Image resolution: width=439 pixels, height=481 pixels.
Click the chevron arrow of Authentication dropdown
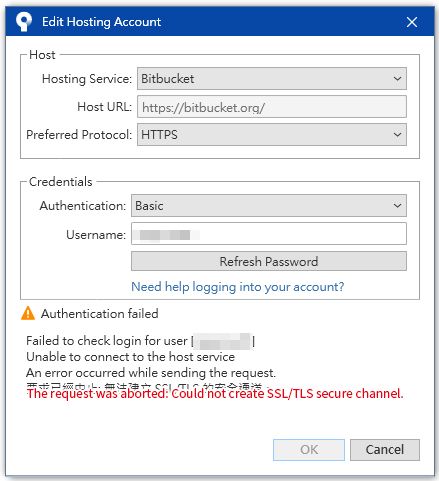click(397, 206)
